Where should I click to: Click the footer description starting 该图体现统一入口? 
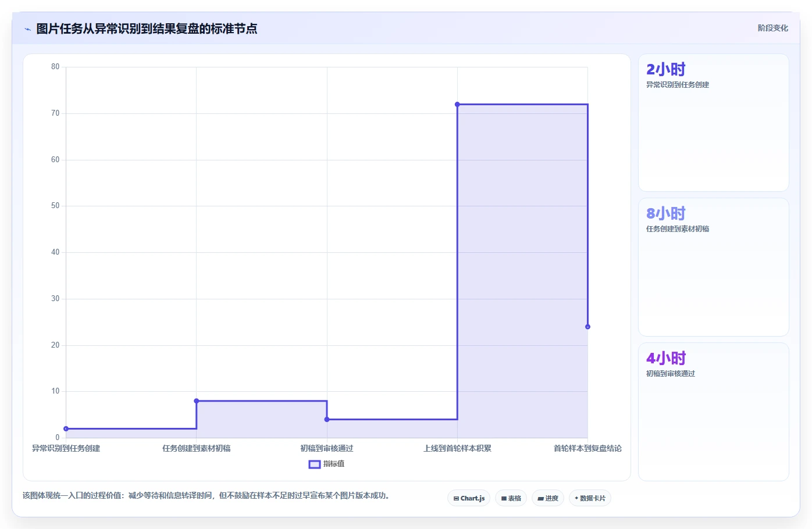pyautogui.click(x=206, y=496)
